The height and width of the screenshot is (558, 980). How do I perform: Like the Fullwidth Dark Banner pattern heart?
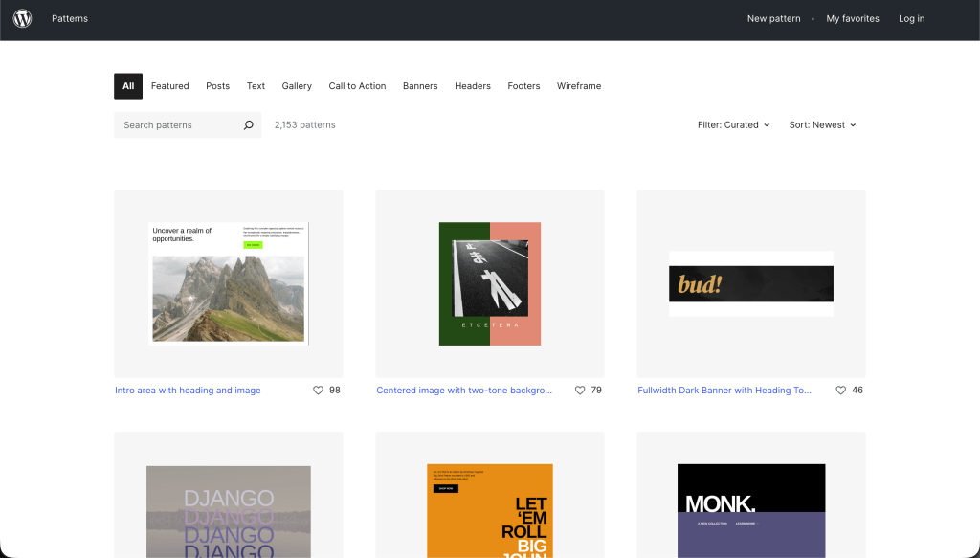841,391
